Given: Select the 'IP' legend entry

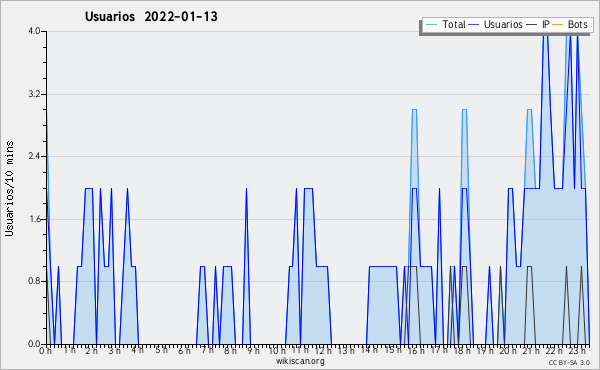Looking at the screenshot, I should (538, 25).
